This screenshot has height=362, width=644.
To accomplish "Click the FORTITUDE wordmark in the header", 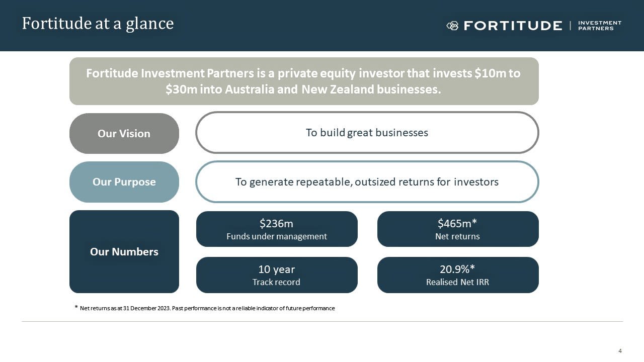I will pyautogui.click(x=512, y=26).
